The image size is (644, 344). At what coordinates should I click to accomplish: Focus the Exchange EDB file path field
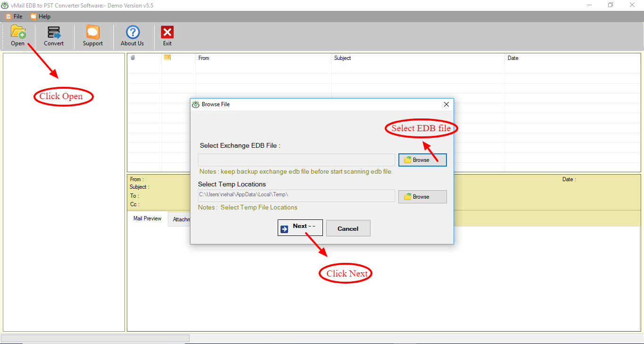(297, 160)
